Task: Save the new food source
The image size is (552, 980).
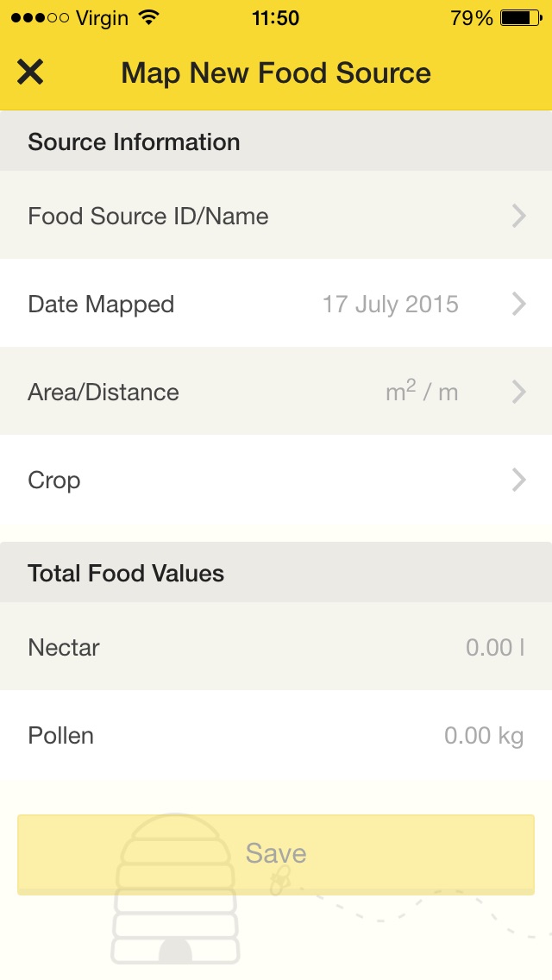Action: [x=276, y=854]
